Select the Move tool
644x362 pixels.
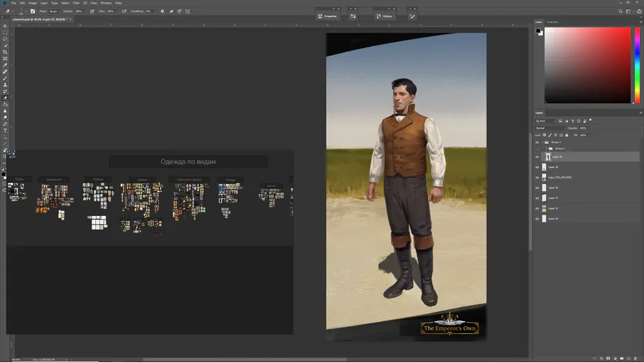(5, 26)
